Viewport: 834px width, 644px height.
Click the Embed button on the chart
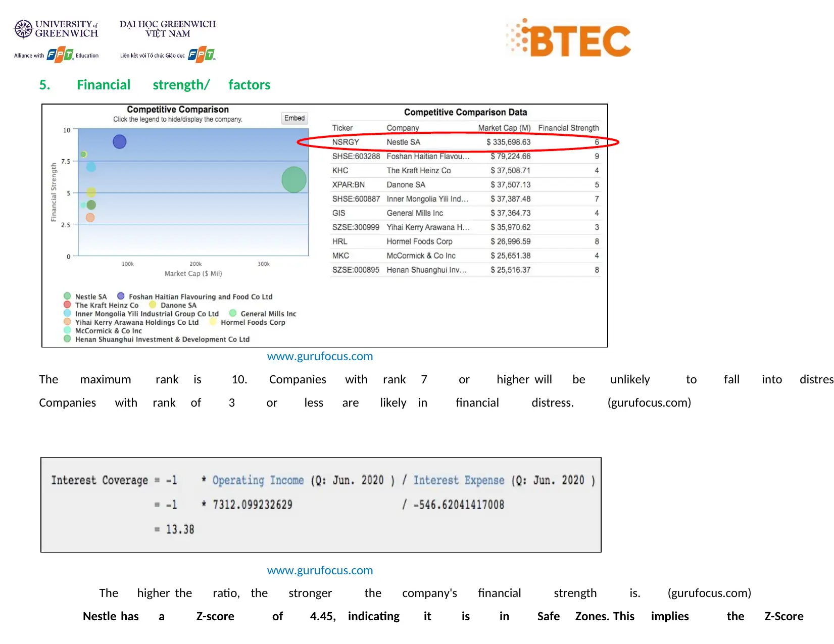point(295,118)
